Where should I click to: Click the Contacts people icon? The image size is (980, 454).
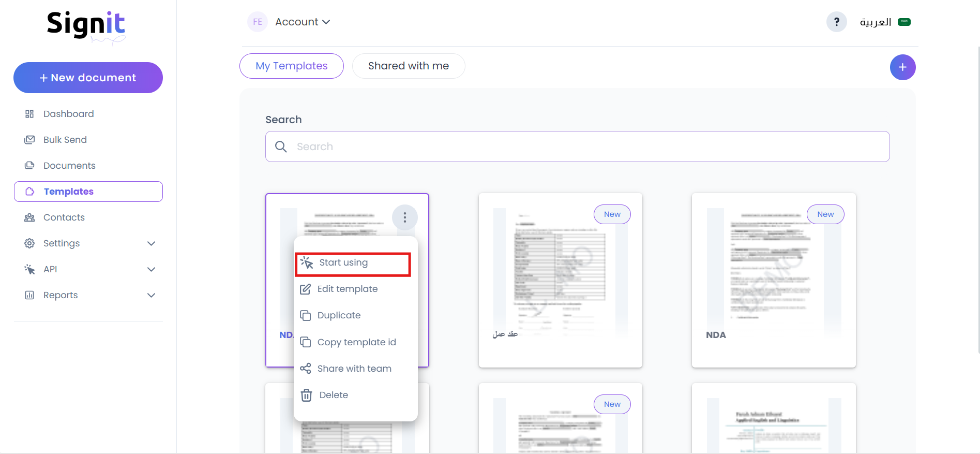(29, 217)
